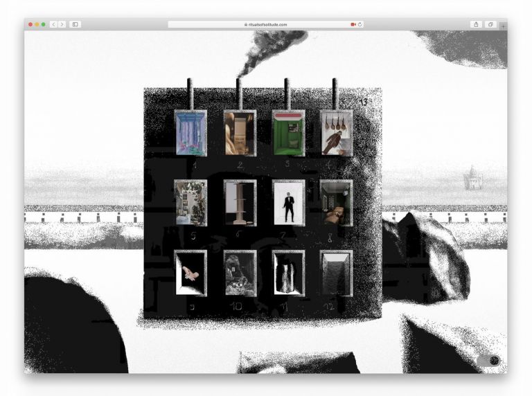
Task: Open window 3 with the green room
Action: coord(288,133)
